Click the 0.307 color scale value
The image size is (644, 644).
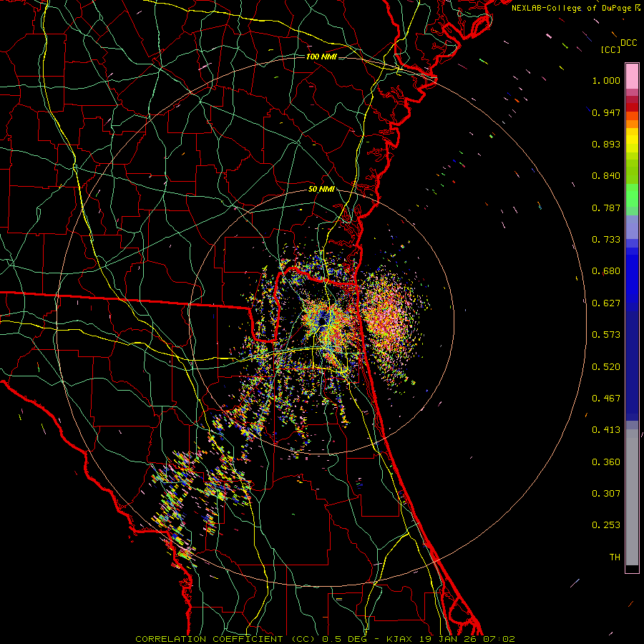click(606, 494)
